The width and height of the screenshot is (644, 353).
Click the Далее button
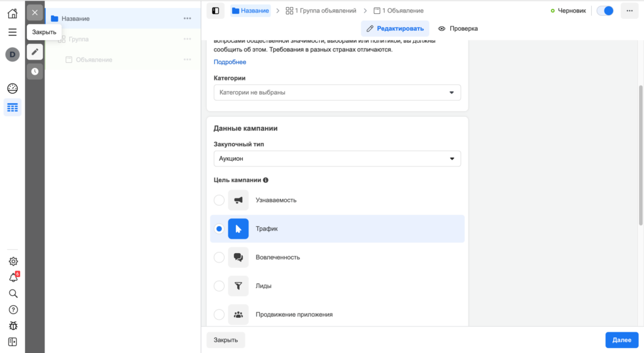point(621,340)
